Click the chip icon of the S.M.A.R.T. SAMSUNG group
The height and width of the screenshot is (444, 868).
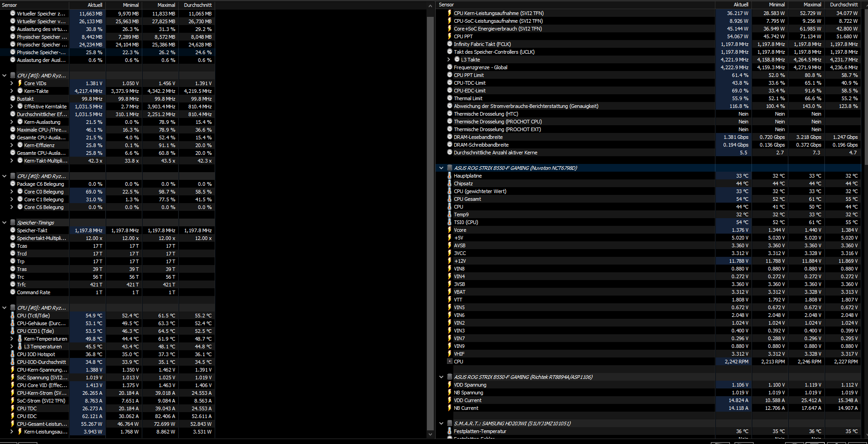tap(450, 424)
